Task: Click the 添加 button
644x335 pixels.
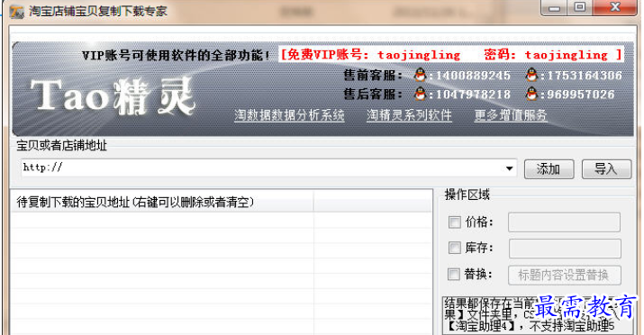Action: pos(549,168)
